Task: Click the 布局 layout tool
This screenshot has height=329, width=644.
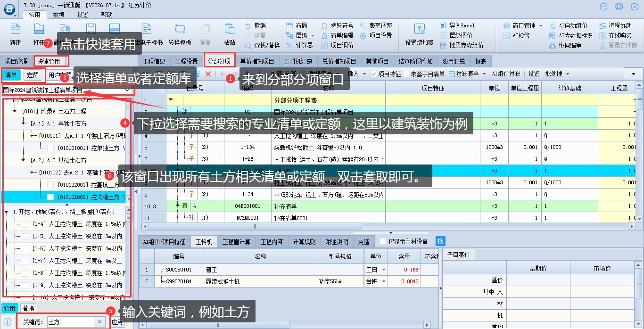Action: point(297,25)
